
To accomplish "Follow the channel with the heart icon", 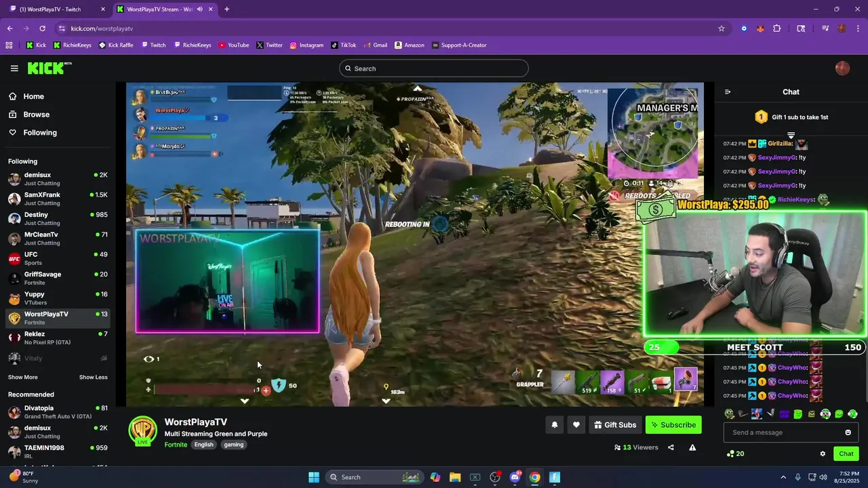I will [x=576, y=425].
